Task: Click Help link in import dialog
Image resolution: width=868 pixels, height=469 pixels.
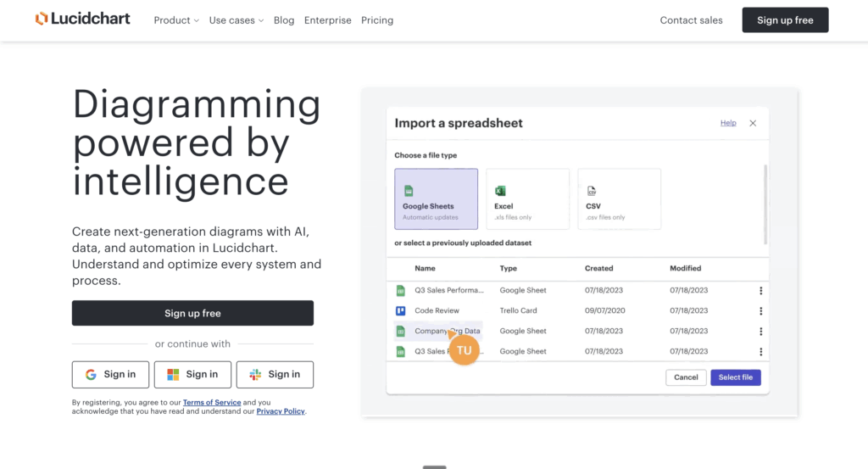Action: click(x=728, y=123)
